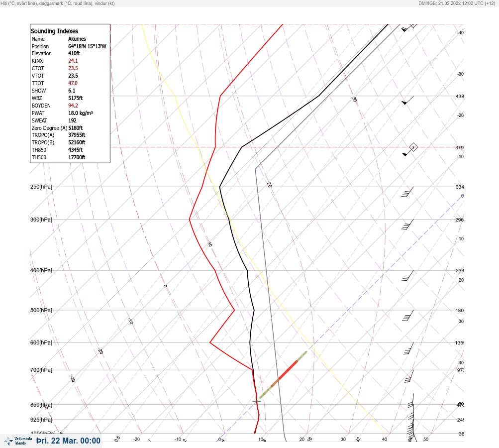This screenshot has height=448, width=499.
Task: Click the Vedurstofa Islands logo
Action: (18, 441)
